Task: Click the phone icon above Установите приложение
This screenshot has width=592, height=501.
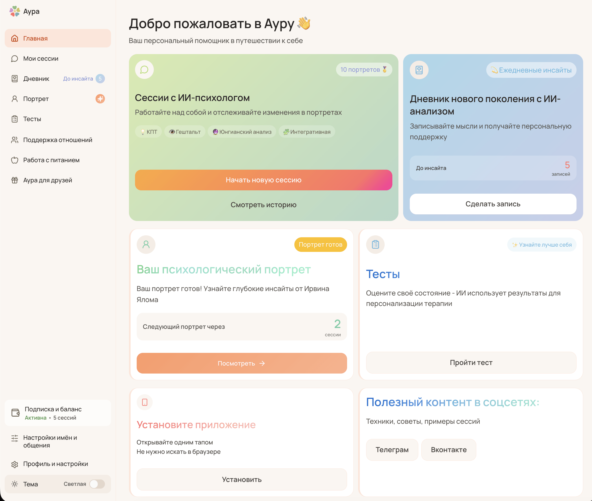Action: point(145,402)
